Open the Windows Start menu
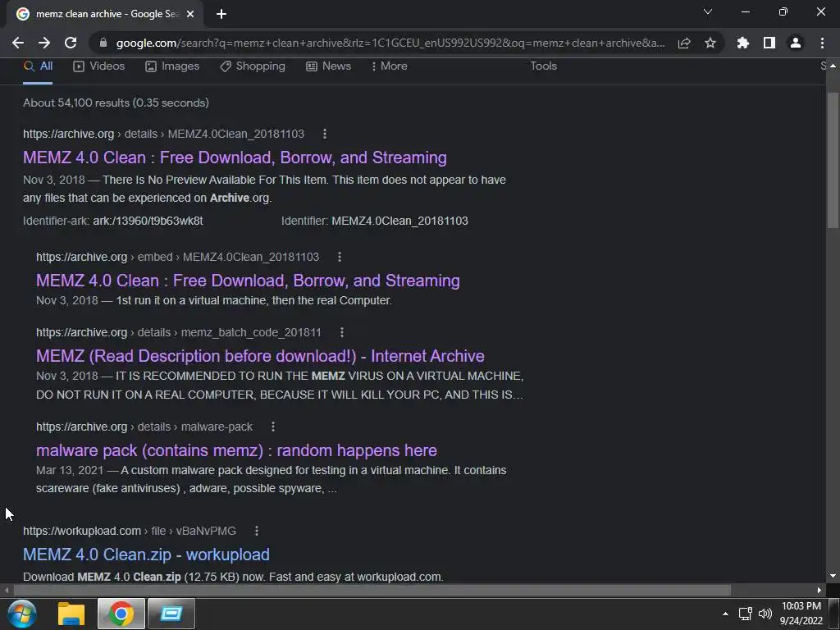840x630 pixels. (x=22, y=614)
